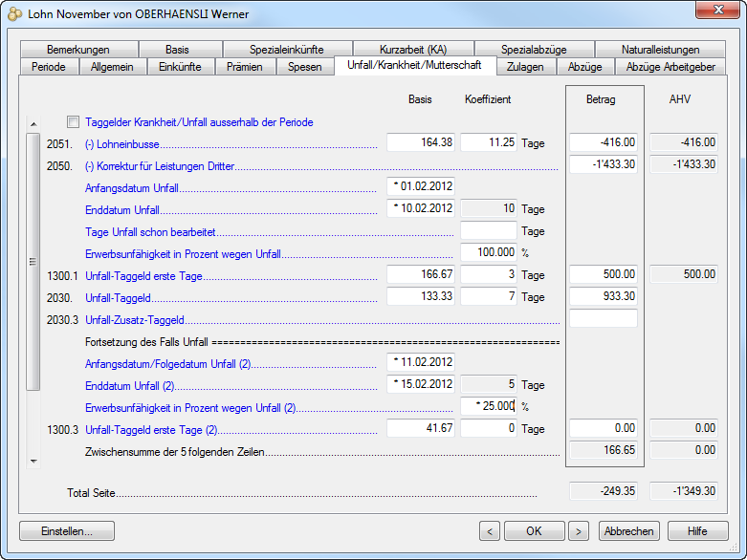The height and width of the screenshot is (560, 747).
Task: Click Zwischensumme Betrag value 166.65
Action: pos(604,450)
